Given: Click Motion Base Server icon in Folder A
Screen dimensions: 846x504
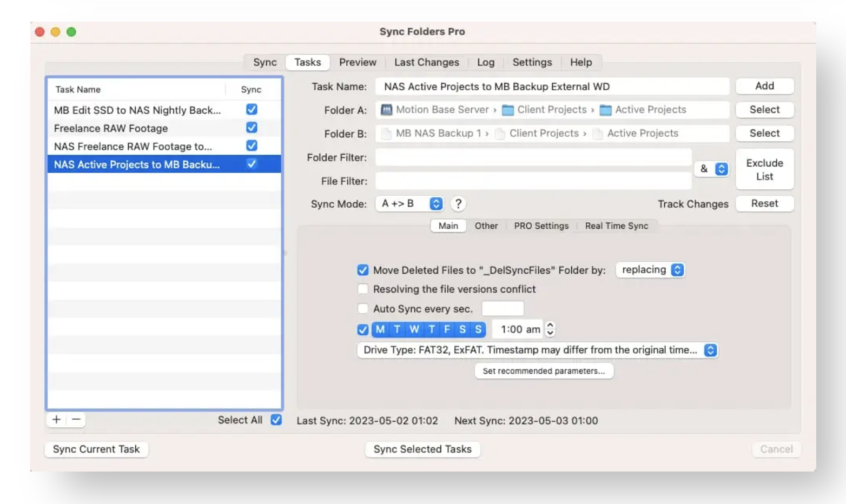Looking at the screenshot, I should 386,110.
